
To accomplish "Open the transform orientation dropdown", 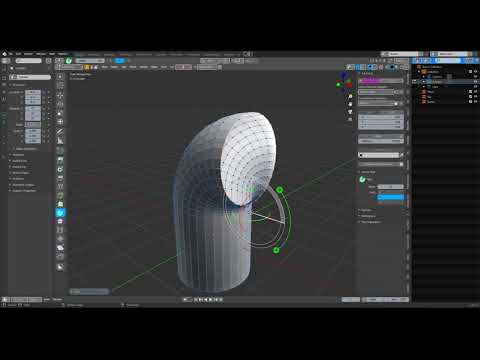I will [210, 61].
